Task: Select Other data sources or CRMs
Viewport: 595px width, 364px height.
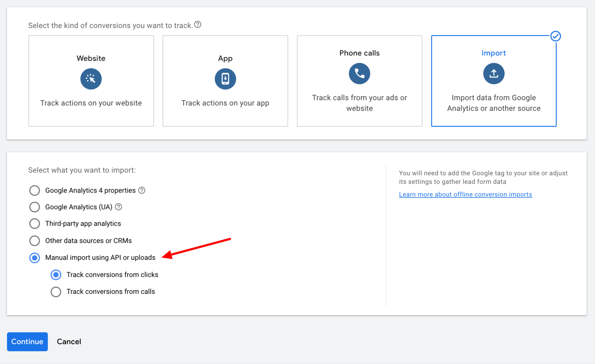Action: 35,241
